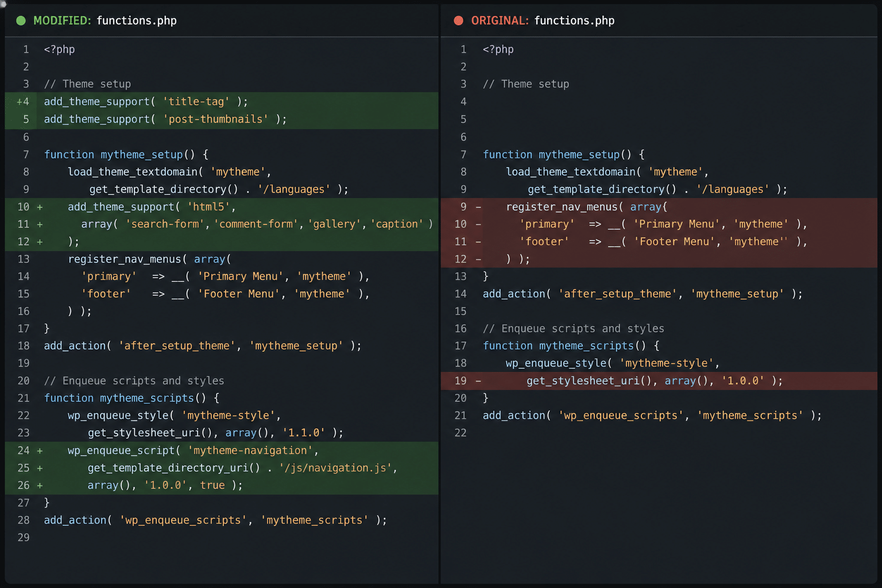Click 'footer' => 'Footer Menu' on modified line 15
This screenshot has height=588, width=882.
click(x=225, y=294)
